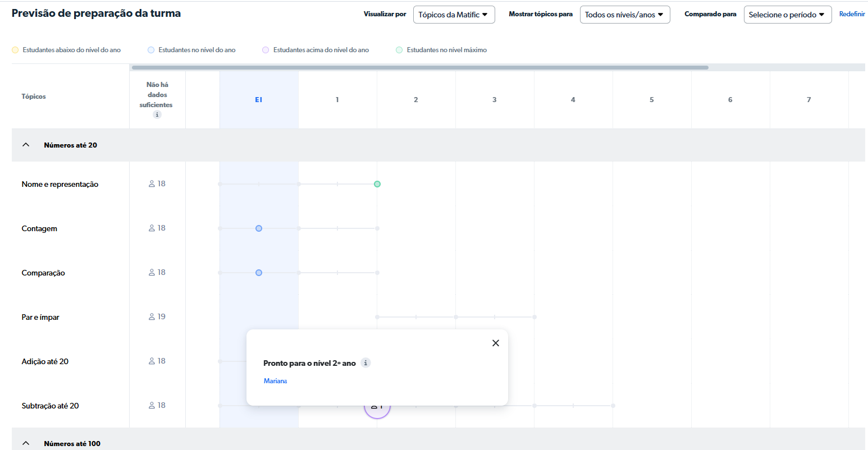Click the blue marker in Comparação row
Viewport: 868px width, 450px height.
click(259, 273)
